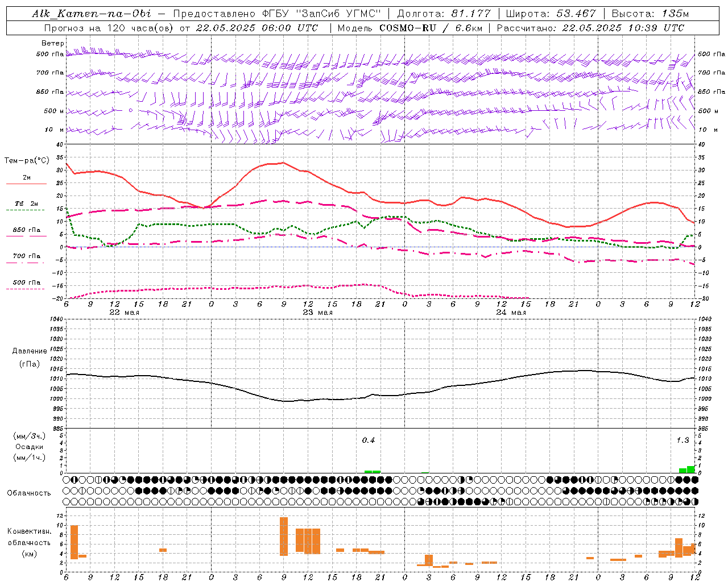Click the 850 гПа temperature legend entry

coord(26,230)
